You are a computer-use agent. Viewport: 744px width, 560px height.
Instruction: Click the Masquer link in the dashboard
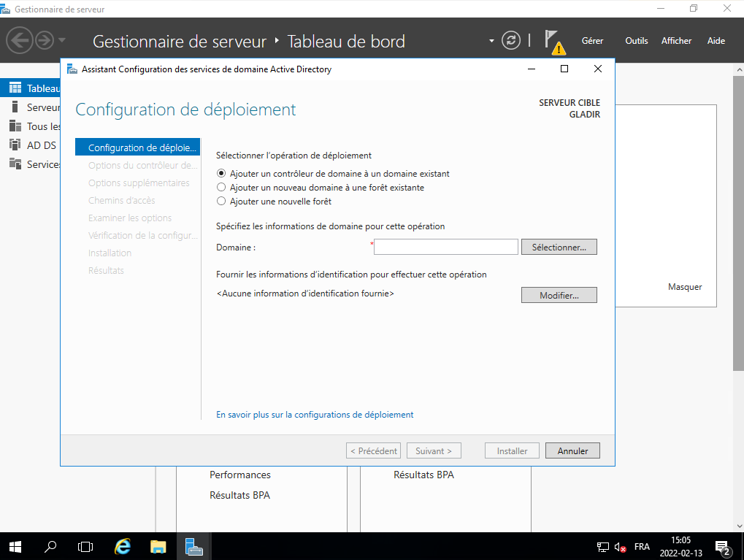(x=685, y=287)
